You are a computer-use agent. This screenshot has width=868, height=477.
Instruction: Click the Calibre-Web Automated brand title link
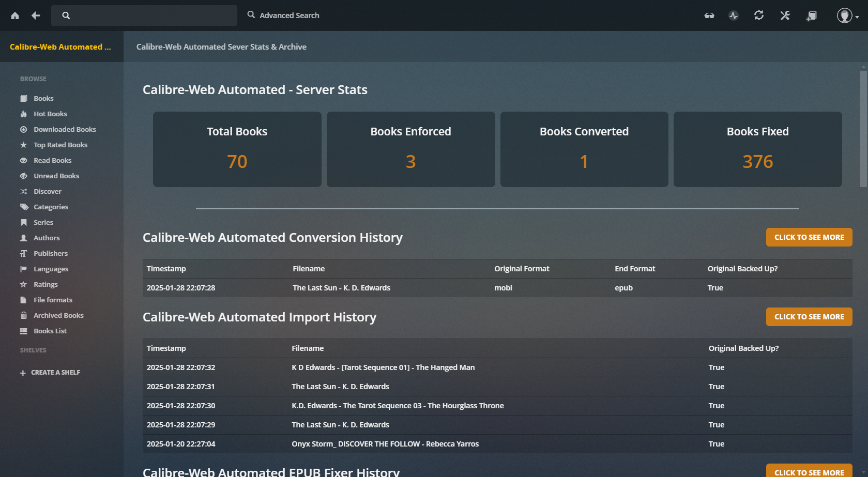point(60,47)
